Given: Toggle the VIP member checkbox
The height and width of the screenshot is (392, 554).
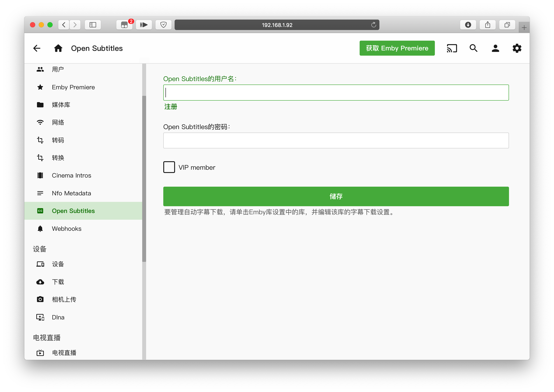Looking at the screenshot, I should tap(169, 167).
